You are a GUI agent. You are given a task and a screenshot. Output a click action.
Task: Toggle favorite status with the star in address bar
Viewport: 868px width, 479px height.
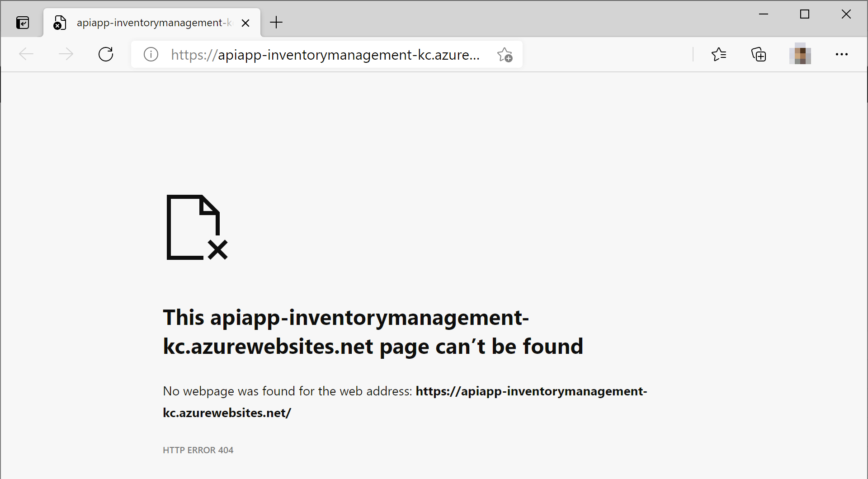coord(505,54)
